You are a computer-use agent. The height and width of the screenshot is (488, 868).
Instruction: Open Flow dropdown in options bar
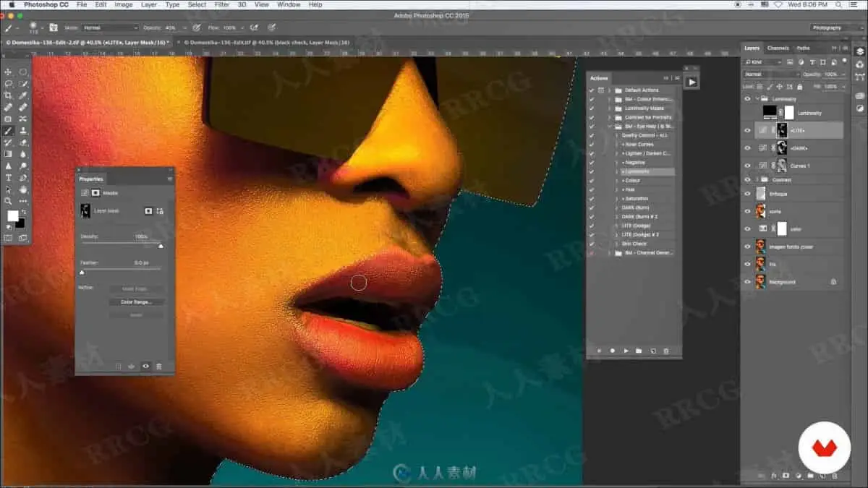pos(242,27)
